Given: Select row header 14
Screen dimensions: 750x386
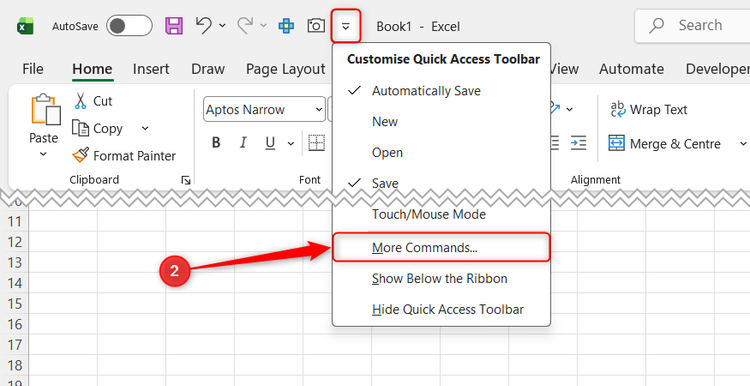Looking at the screenshot, I should tap(15, 283).
